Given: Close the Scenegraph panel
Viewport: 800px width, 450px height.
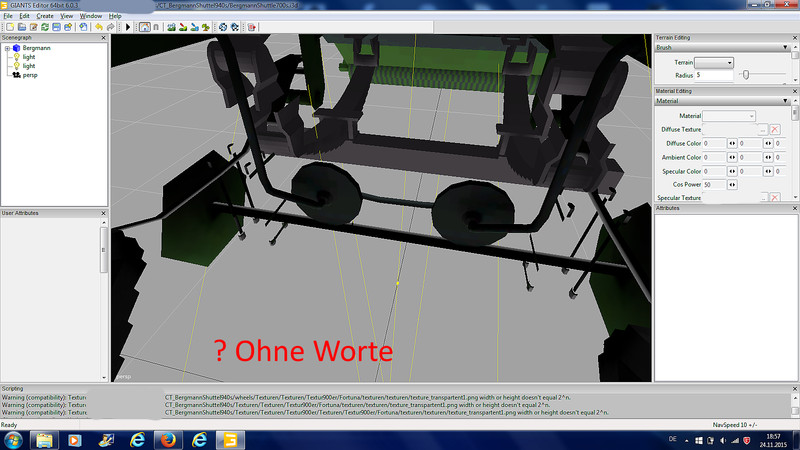Looking at the screenshot, I should click(x=104, y=38).
